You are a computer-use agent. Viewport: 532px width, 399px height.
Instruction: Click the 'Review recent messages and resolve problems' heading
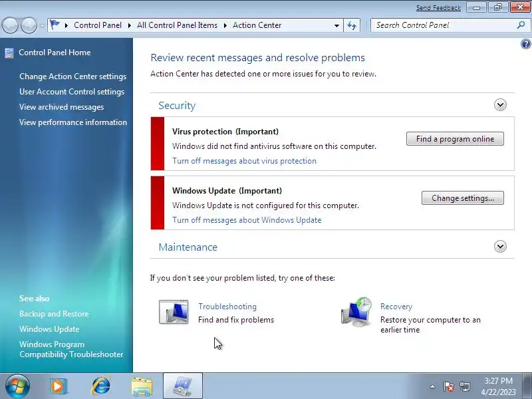coord(257,58)
